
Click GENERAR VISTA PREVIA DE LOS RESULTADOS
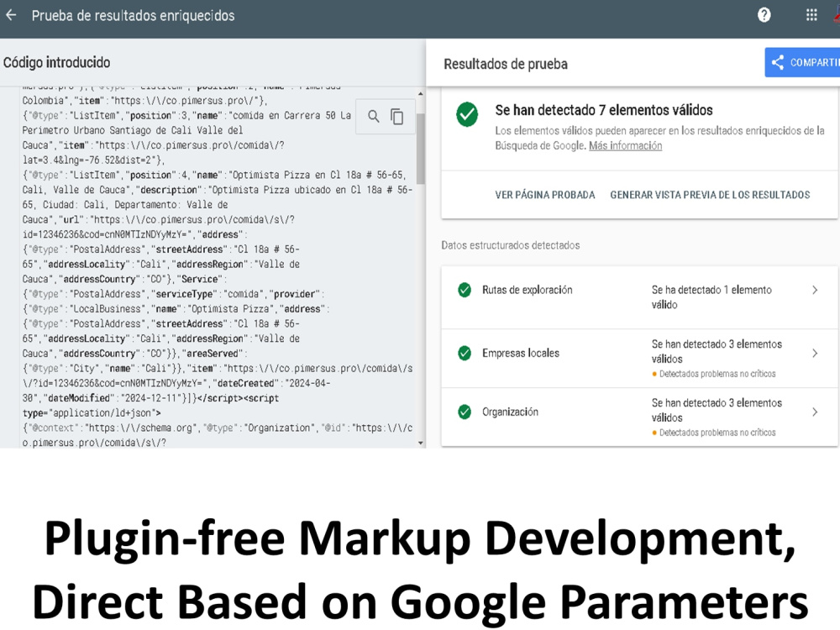click(710, 195)
